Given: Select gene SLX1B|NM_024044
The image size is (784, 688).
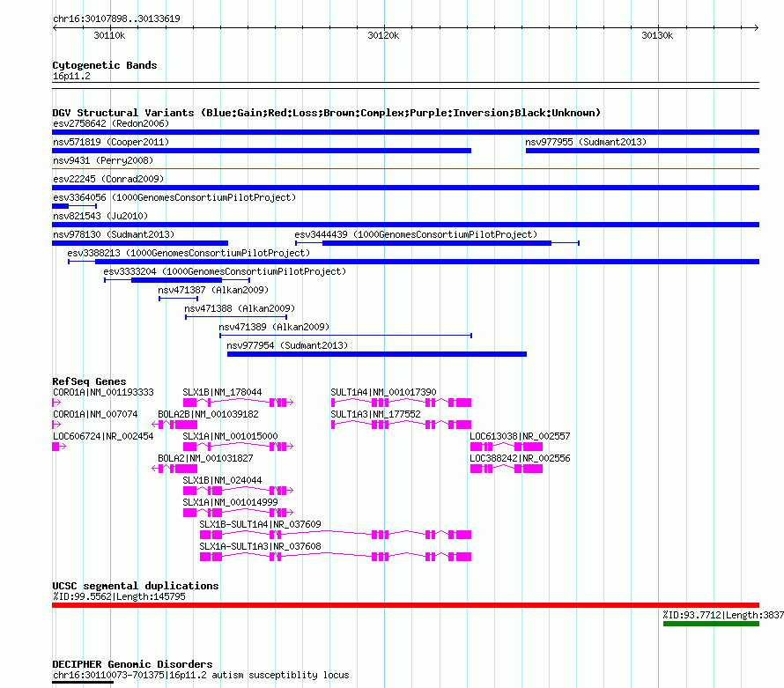Looking at the screenshot, I should 222,480.
